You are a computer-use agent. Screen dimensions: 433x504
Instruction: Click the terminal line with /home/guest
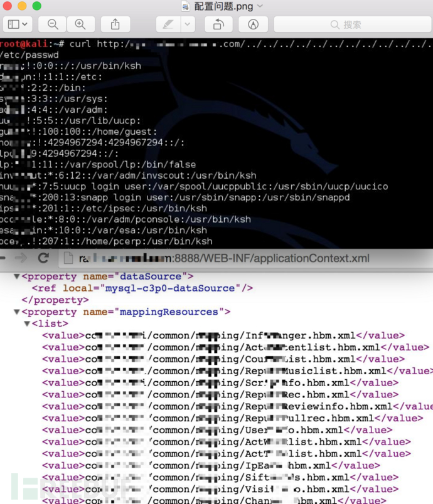[x=78, y=132]
